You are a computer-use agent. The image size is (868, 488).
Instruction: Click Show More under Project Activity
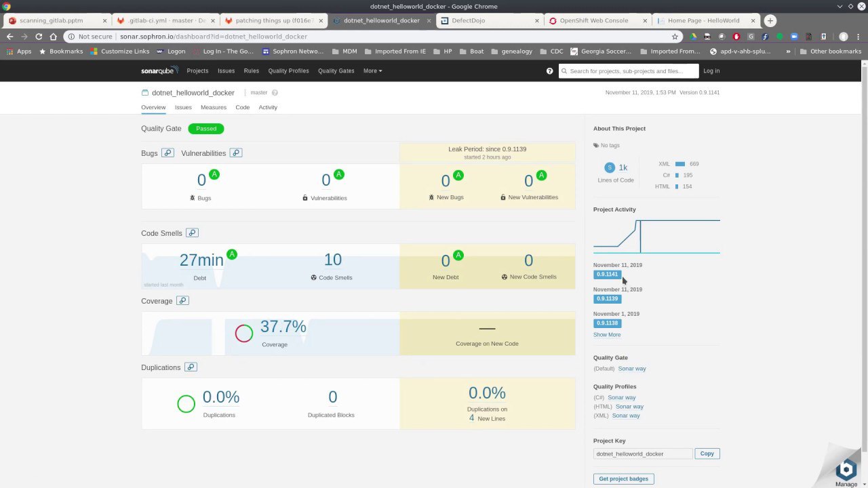pyautogui.click(x=607, y=335)
